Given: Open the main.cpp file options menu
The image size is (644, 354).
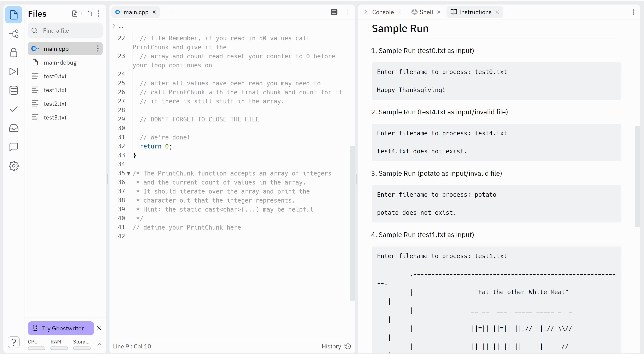Looking at the screenshot, I should (x=98, y=49).
